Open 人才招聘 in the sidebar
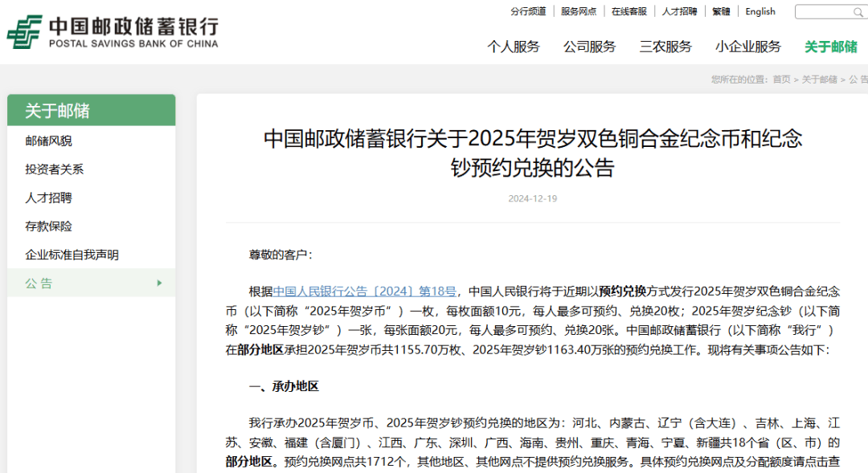 49,198
